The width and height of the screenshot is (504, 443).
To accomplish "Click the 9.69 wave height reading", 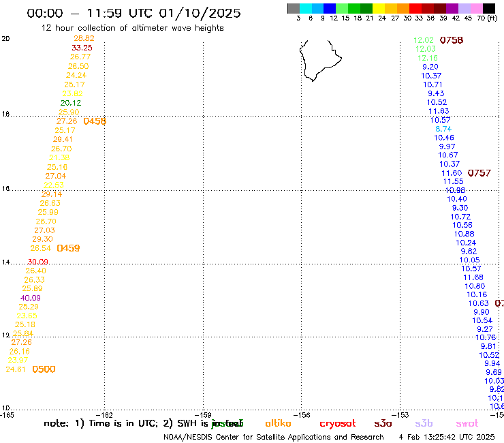I will (494, 372).
